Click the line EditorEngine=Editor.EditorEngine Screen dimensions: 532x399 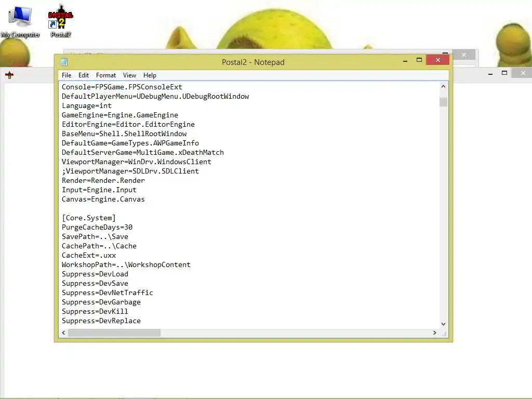point(128,125)
